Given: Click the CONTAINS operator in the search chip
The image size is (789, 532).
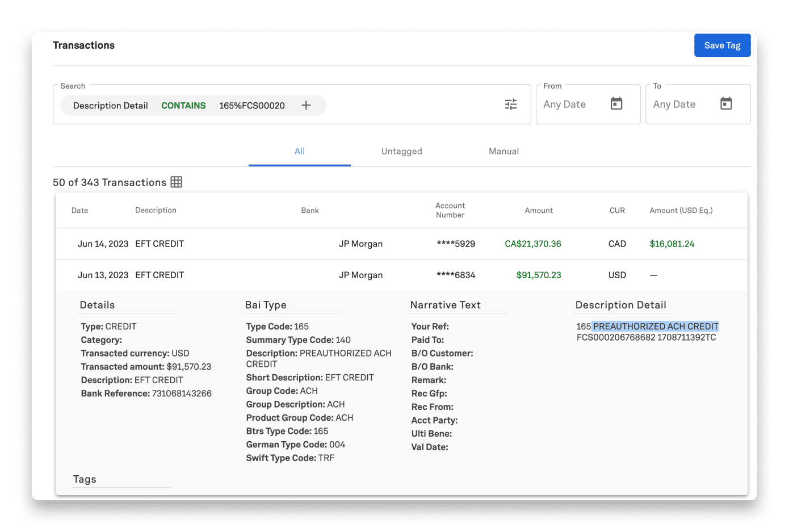Looking at the screenshot, I should point(183,105).
